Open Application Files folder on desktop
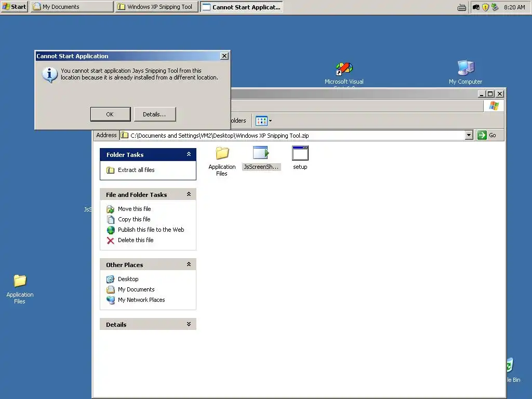Screen dimensions: 532x399 [x=20, y=289]
